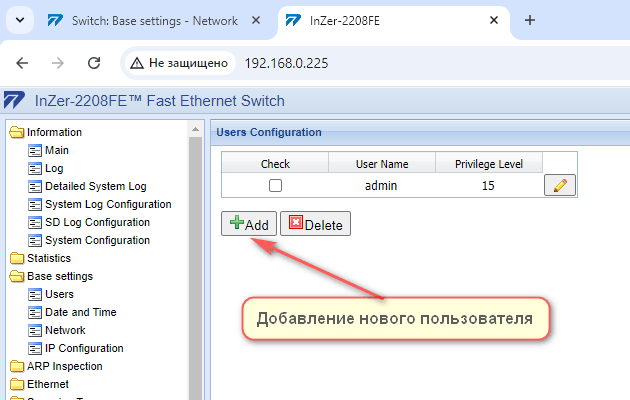Viewport: 630px width, 400px height.
Task: Click the Delete user button
Action: tap(315, 224)
